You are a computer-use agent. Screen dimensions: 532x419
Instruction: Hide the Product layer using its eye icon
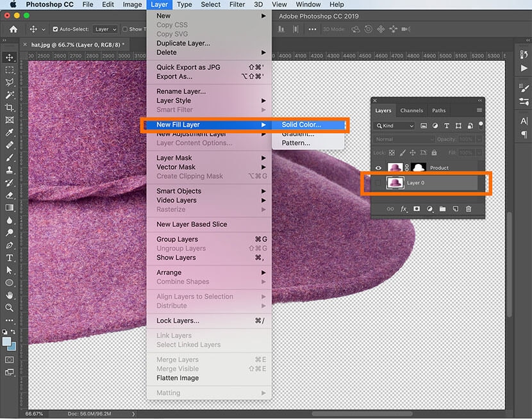pos(378,168)
